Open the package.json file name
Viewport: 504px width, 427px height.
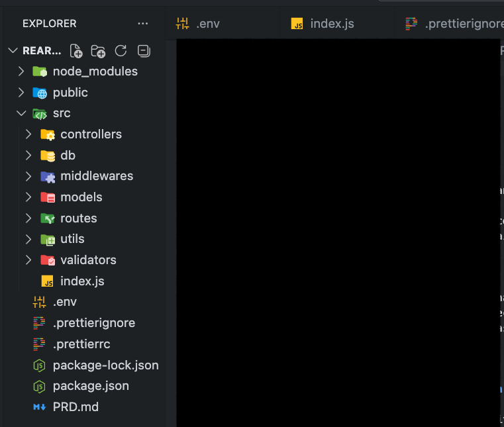pyautogui.click(x=91, y=386)
